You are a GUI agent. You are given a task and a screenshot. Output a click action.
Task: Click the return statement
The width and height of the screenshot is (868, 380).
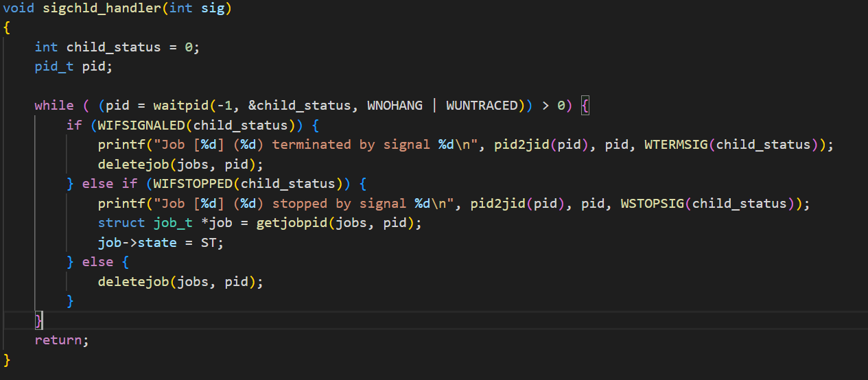click(62, 340)
